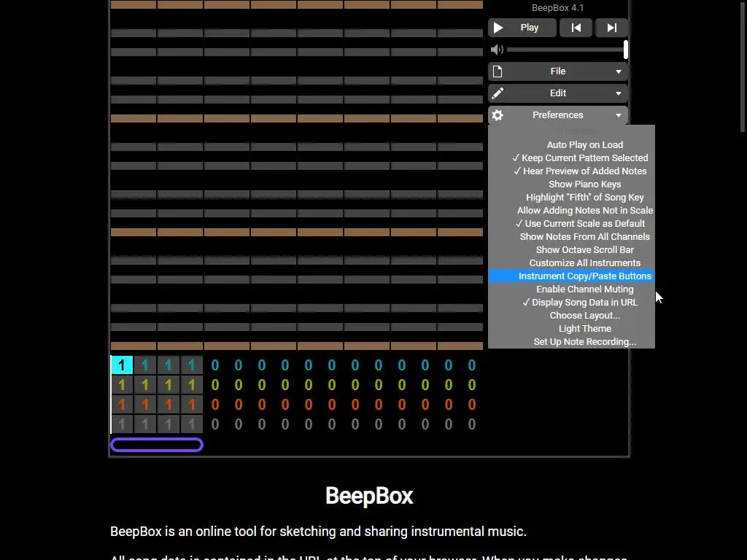Enable Show Octave Scroll Bar
The image size is (747, 560).
tap(571, 250)
